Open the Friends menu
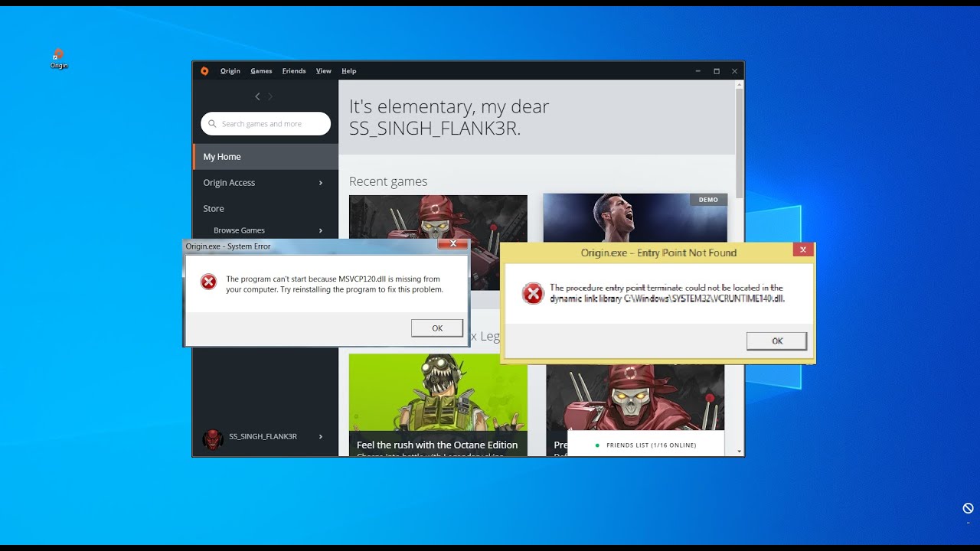 294,71
